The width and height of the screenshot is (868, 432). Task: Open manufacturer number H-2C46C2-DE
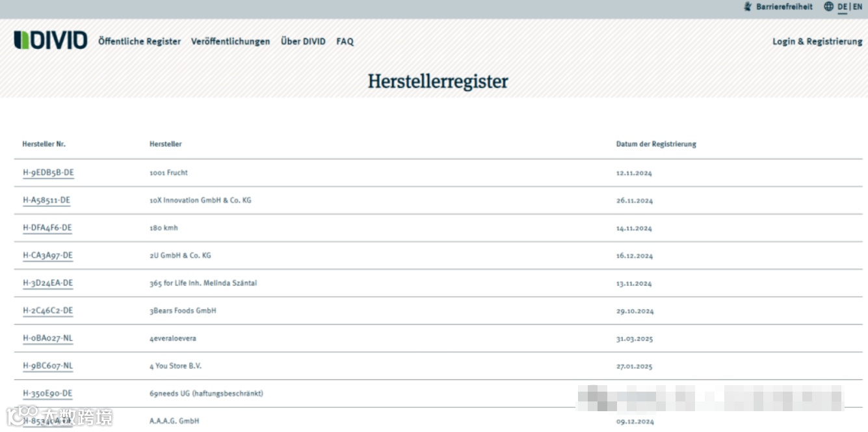(48, 311)
